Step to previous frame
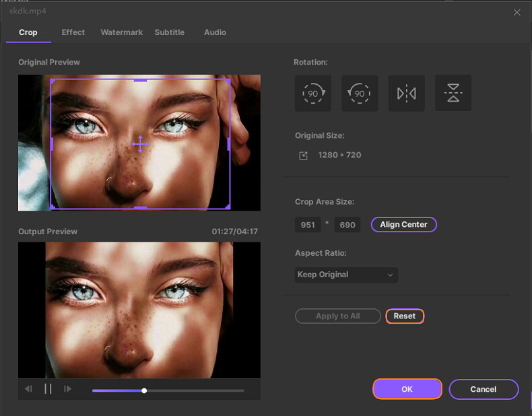The height and width of the screenshot is (416, 532). [28, 389]
